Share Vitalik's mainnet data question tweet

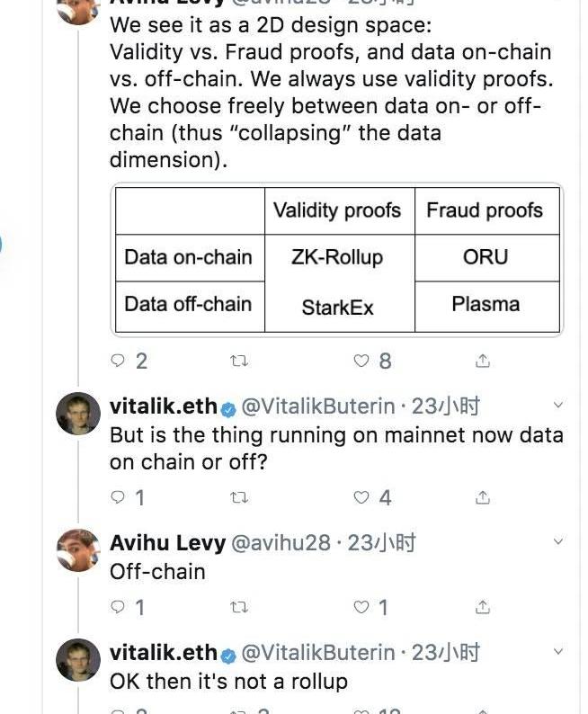tap(483, 497)
